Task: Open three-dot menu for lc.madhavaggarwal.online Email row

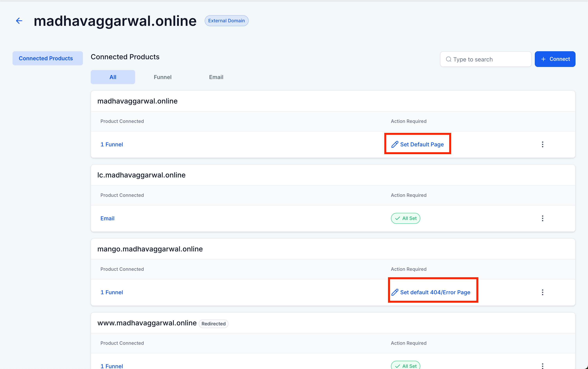Action: pyautogui.click(x=542, y=218)
